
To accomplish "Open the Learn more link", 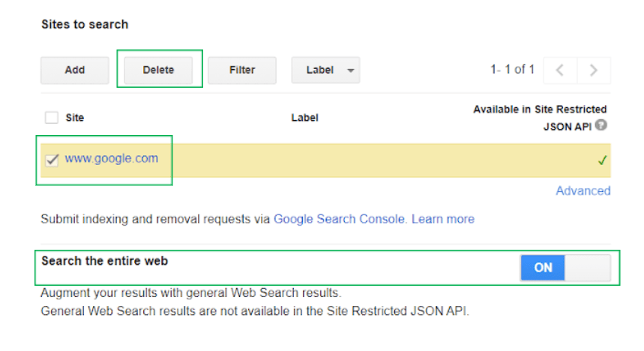I will point(443,219).
